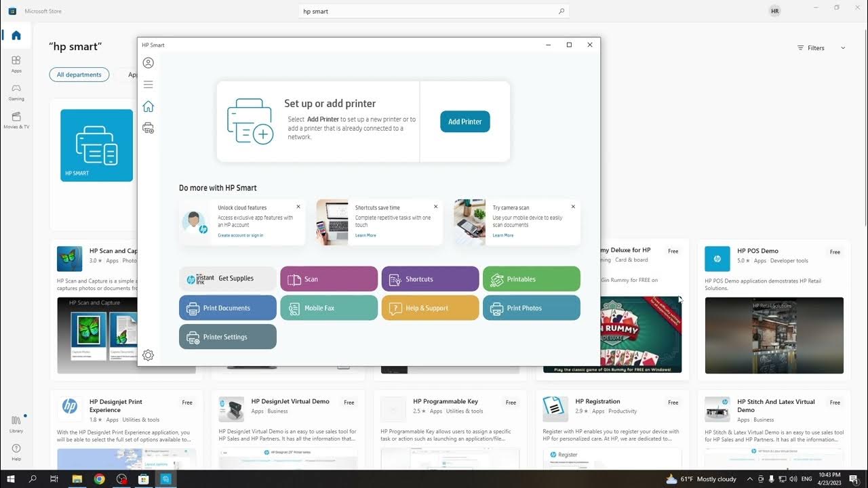Screen dimensions: 868x488
Task: Open the Help & Support tile
Action: click(431, 308)
